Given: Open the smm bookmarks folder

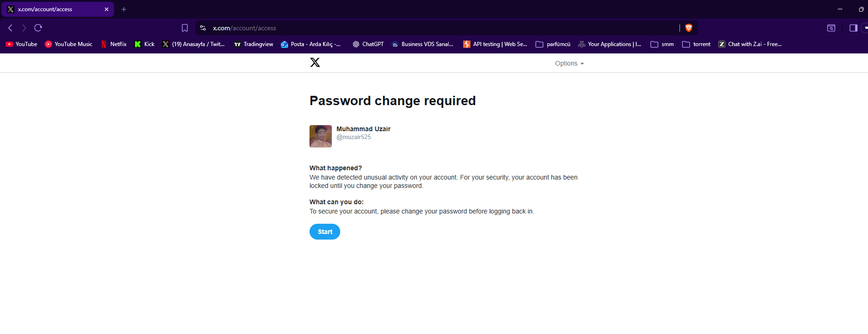Looking at the screenshot, I should (662, 44).
